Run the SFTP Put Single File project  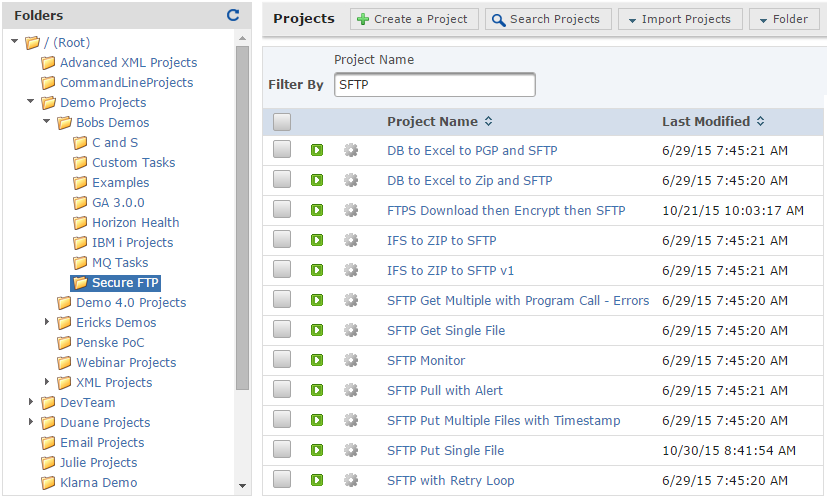point(317,451)
